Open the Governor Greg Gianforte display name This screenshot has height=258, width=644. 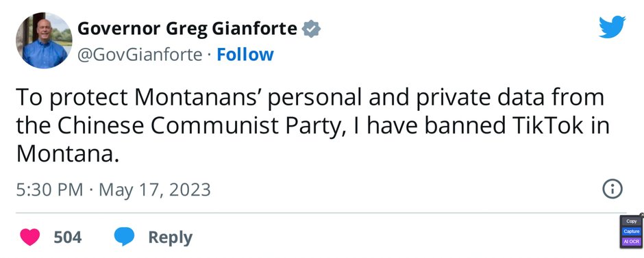(187, 29)
